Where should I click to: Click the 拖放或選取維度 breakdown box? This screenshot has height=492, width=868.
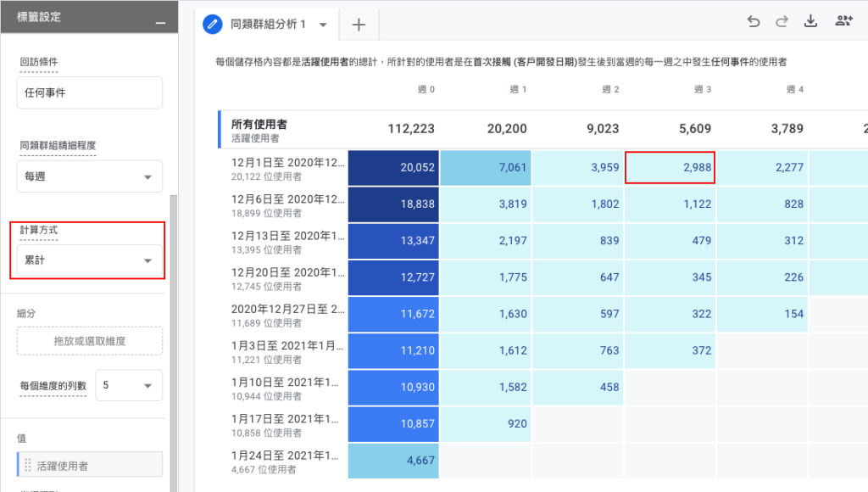pyautogui.click(x=90, y=341)
